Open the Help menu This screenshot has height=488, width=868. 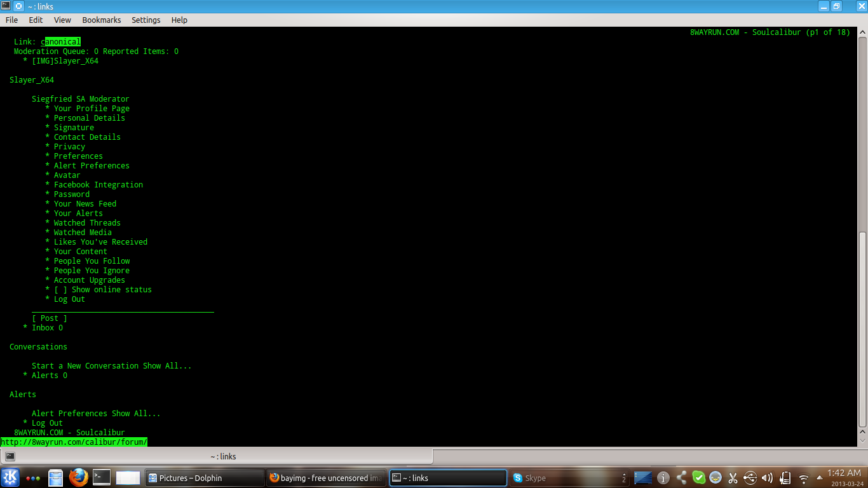(179, 20)
